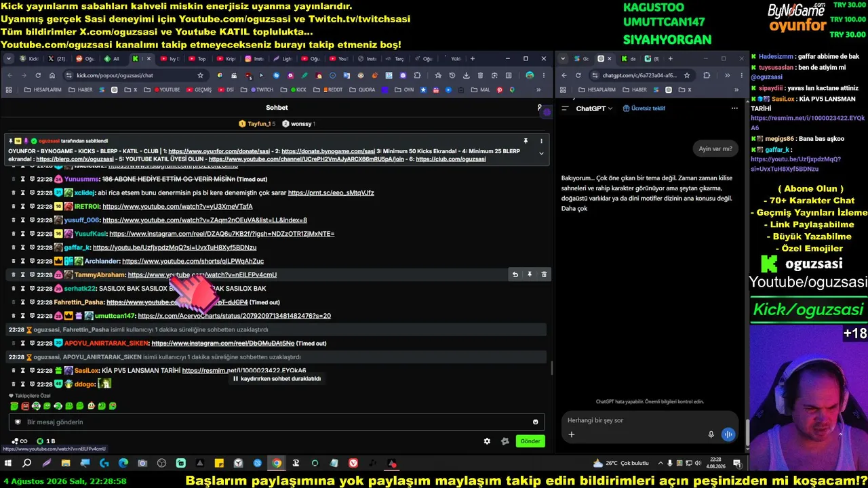This screenshot has height=488, width=868.
Task: Open pinned message three-dot options
Action: [541, 141]
